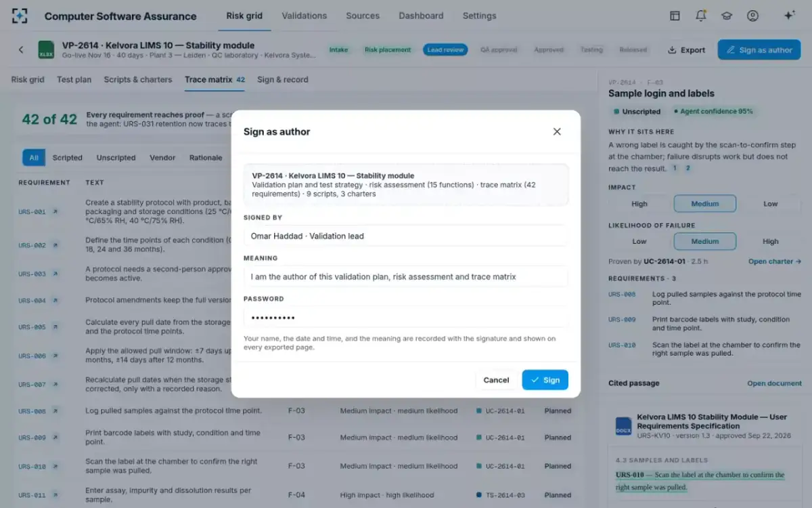Open the user profile icon
The height and width of the screenshot is (508, 812).
752,16
